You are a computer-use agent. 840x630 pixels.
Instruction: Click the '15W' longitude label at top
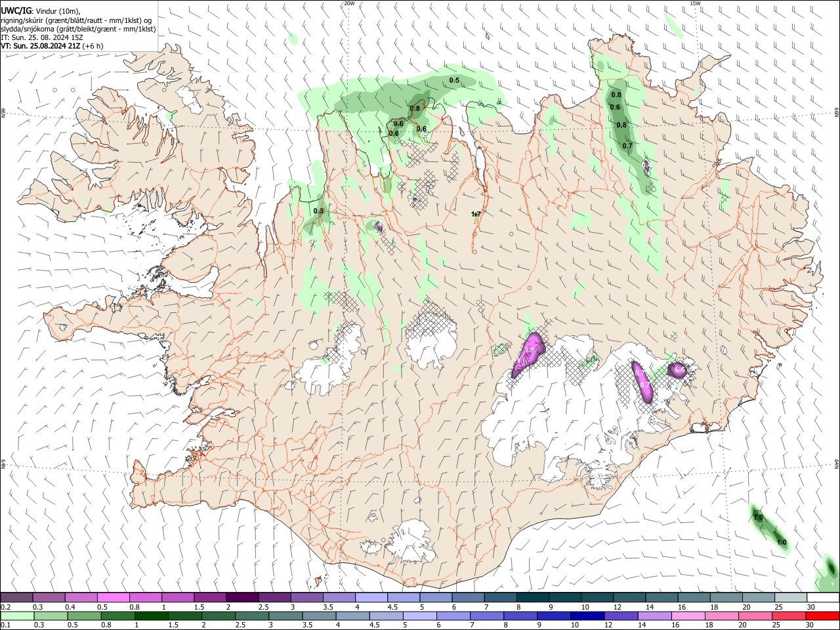(695, 3)
